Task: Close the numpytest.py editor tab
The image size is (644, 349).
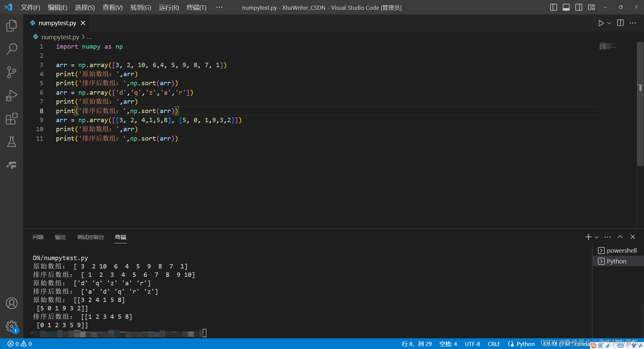Action: point(83,23)
